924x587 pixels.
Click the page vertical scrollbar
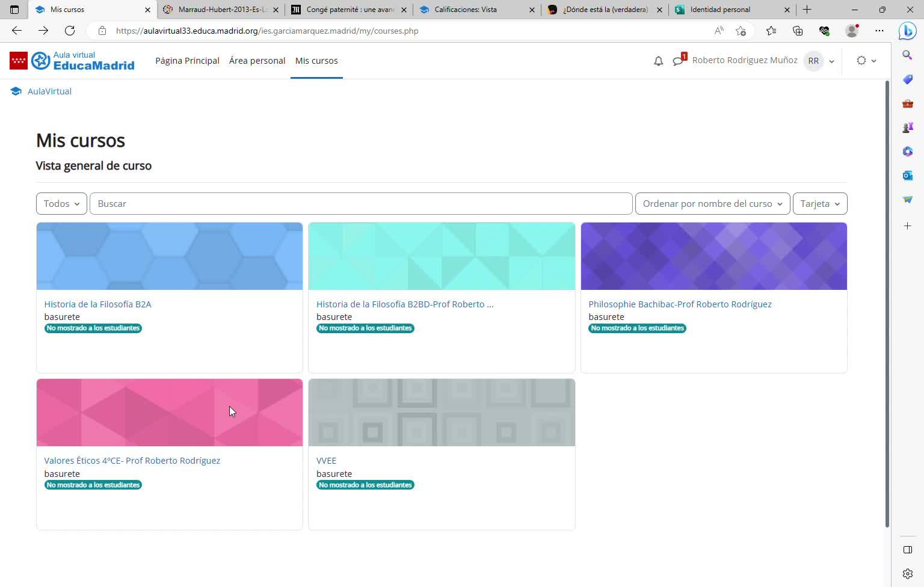[887, 304]
